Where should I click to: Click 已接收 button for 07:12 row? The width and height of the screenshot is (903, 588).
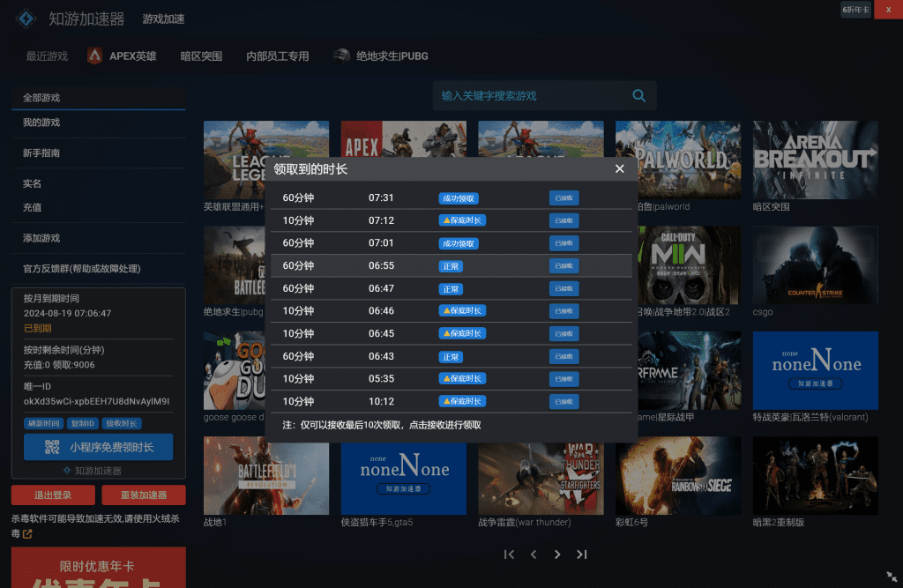[563, 220]
